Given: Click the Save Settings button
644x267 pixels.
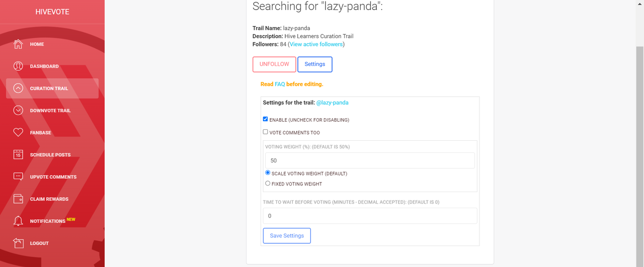Looking at the screenshot, I should (x=287, y=236).
